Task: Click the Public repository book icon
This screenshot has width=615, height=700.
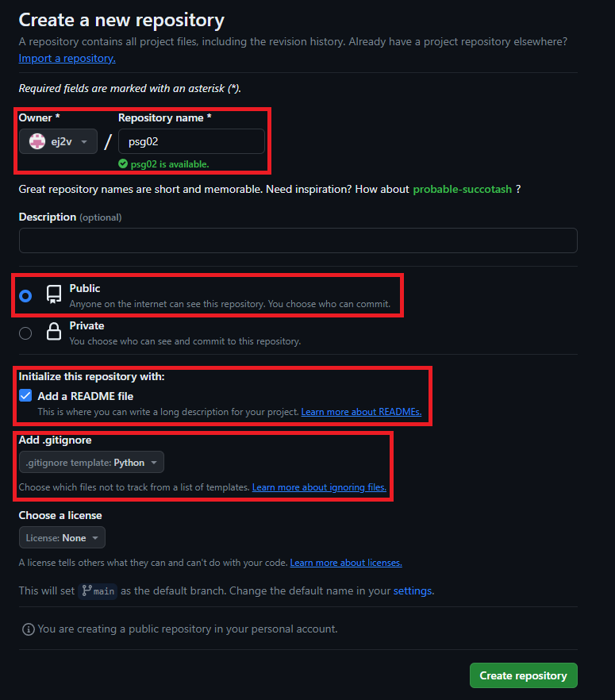Action: click(x=54, y=295)
